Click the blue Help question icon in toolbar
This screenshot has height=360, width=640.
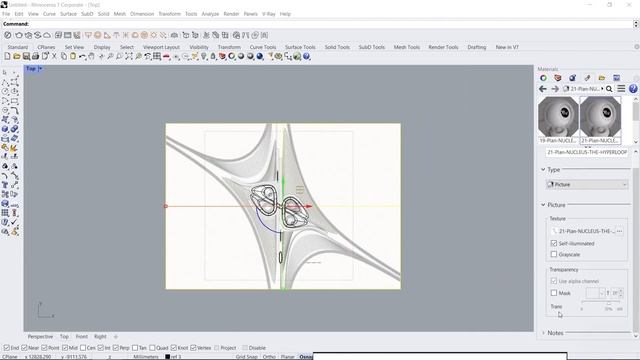(307, 56)
